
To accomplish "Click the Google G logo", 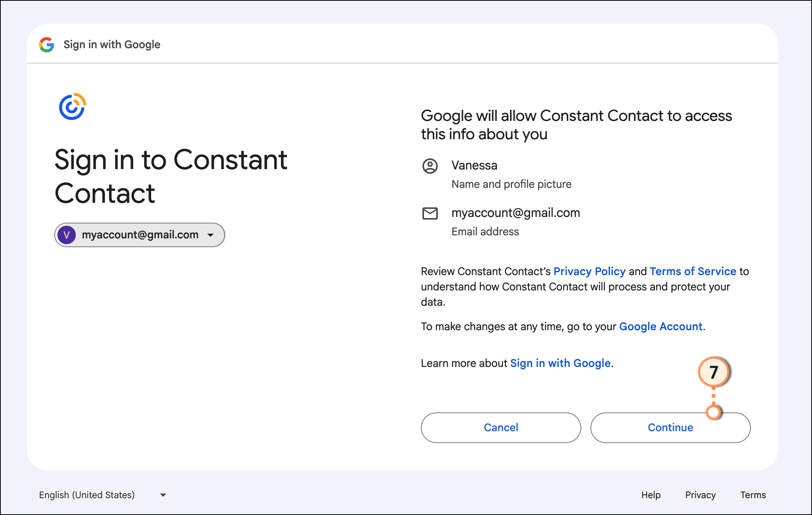I will click(x=47, y=45).
